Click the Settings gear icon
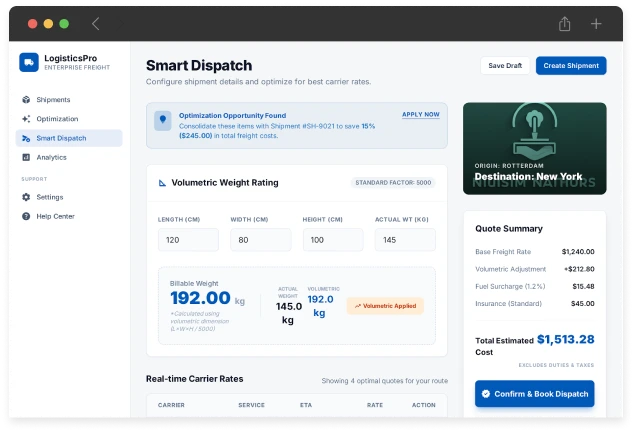This screenshot has height=432, width=634. click(x=26, y=197)
